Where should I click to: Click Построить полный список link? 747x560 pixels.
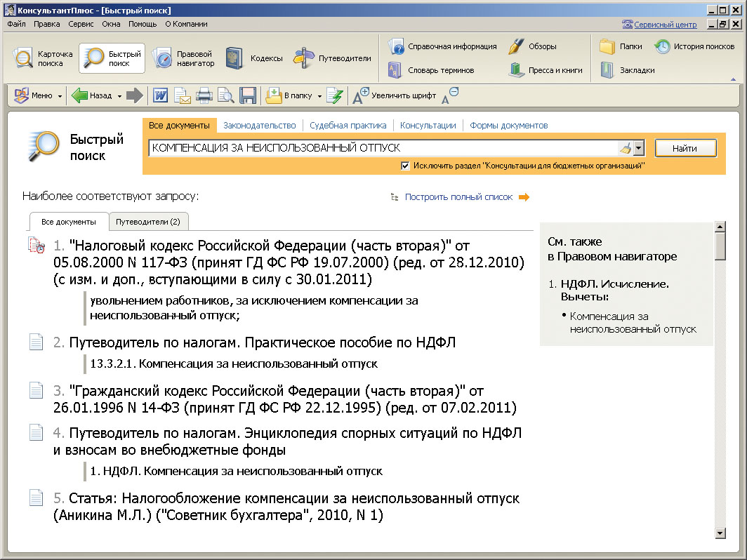coord(458,196)
